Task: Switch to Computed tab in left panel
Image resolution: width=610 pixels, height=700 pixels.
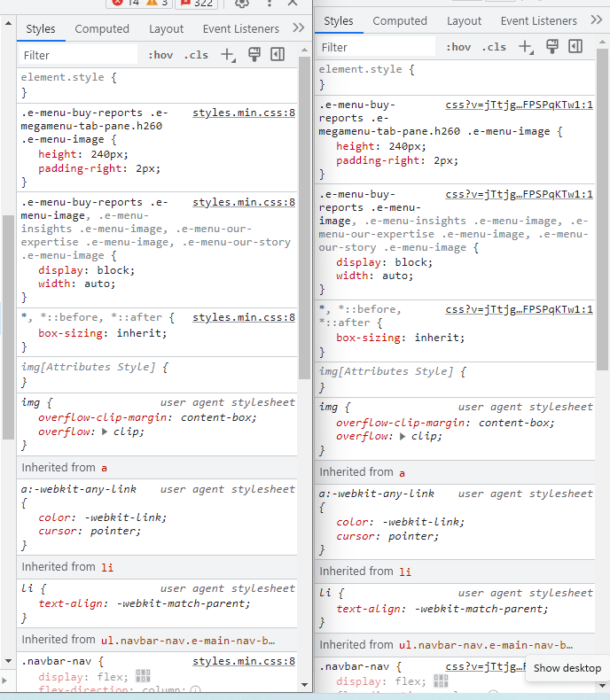Action: pos(102,28)
